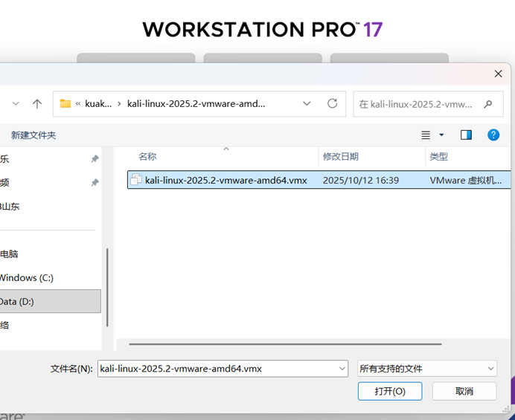
Task: Click the pin icon beside 乐 entry
Action: (95, 159)
